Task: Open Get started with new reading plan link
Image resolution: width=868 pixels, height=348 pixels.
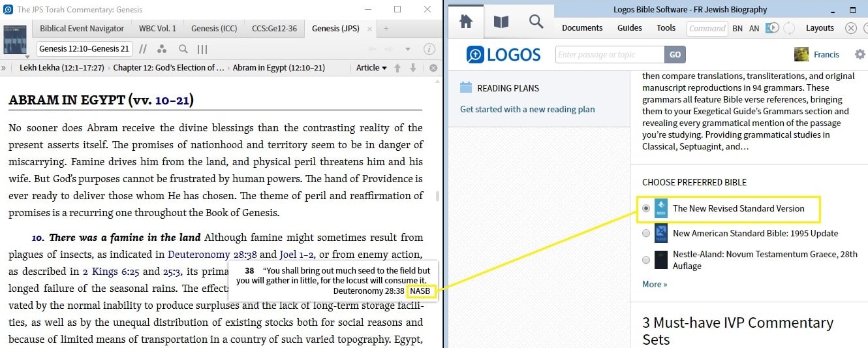Action: pyautogui.click(x=527, y=109)
